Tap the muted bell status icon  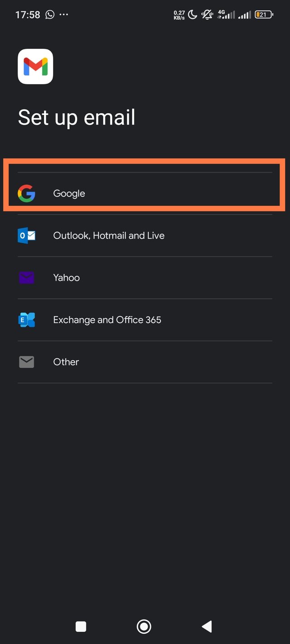[x=208, y=14]
